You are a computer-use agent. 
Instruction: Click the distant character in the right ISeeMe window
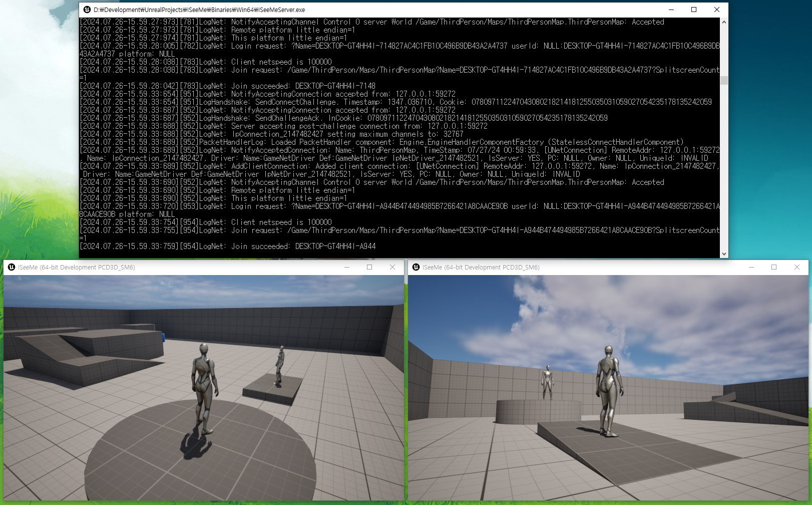click(x=548, y=382)
